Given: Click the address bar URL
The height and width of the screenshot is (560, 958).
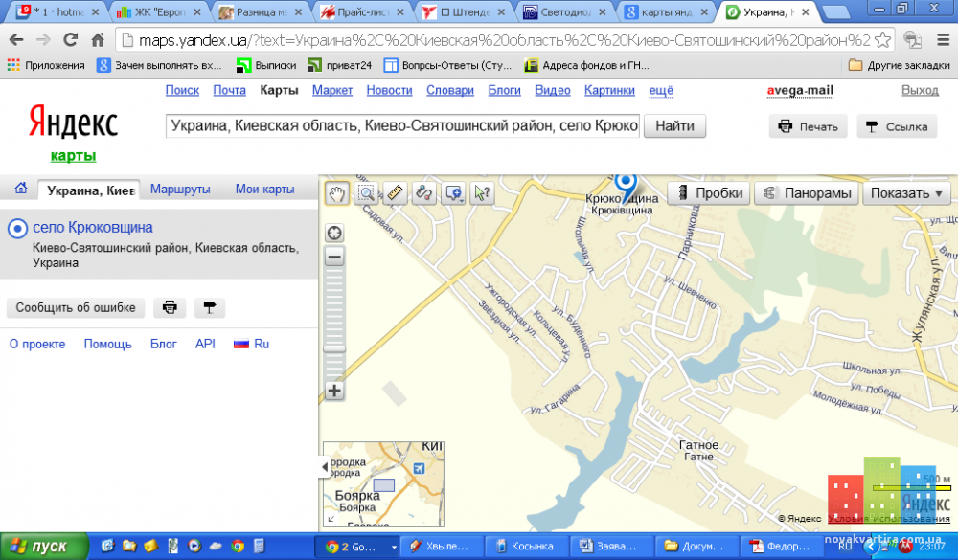Looking at the screenshot, I should coord(504,40).
